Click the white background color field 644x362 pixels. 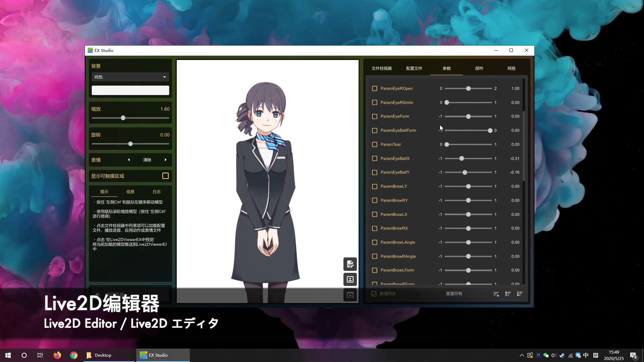click(x=130, y=90)
